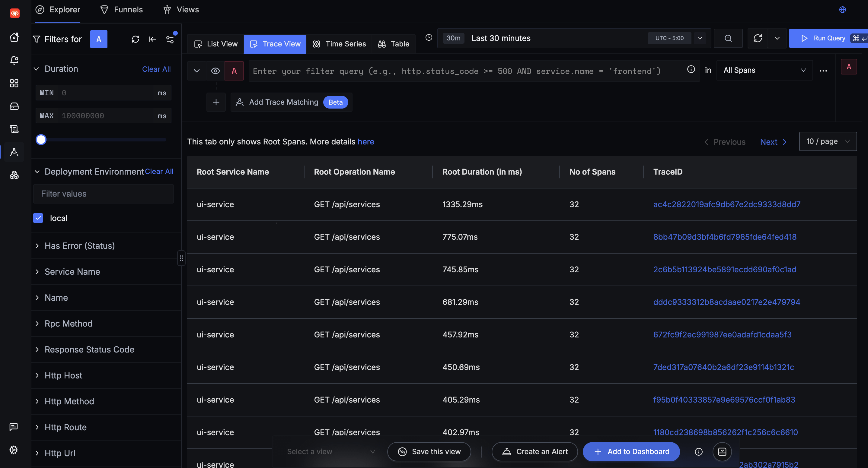This screenshot has height=468, width=868.
Task: Expand the Http Method filter
Action: coord(37,401)
